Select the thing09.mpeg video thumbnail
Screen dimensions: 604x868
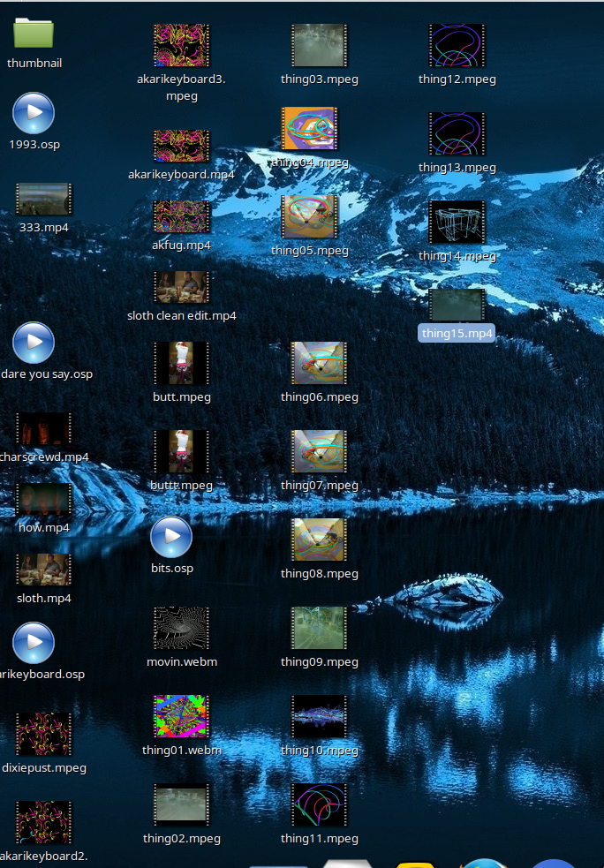pyautogui.click(x=320, y=629)
